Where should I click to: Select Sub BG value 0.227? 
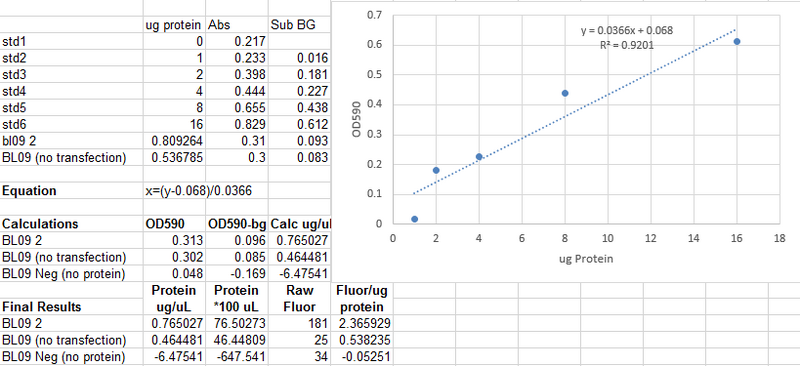299,91
